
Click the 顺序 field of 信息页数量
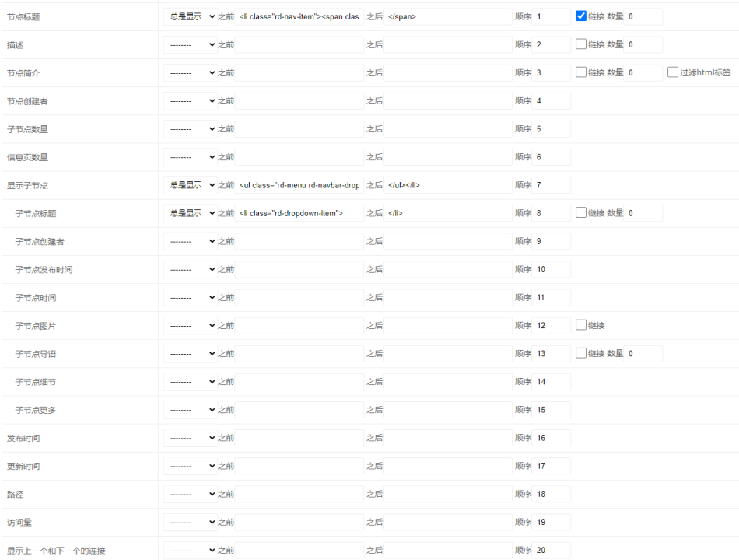552,157
